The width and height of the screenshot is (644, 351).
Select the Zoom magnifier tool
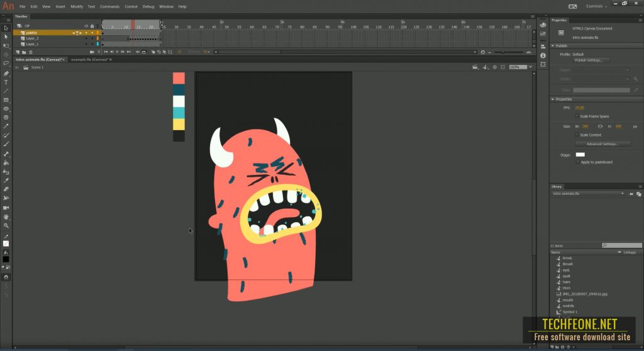[6, 226]
